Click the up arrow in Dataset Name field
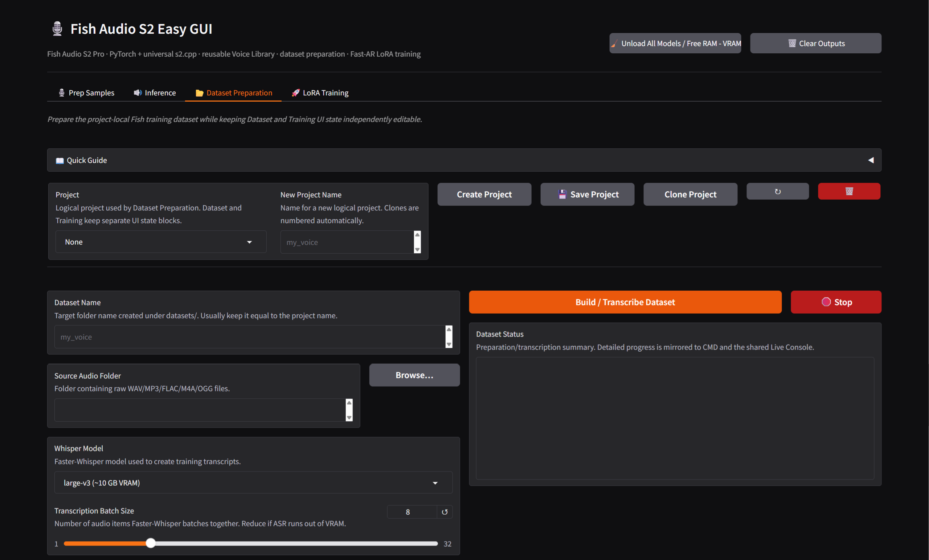The height and width of the screenshot is (560, 929). point(449,329)
